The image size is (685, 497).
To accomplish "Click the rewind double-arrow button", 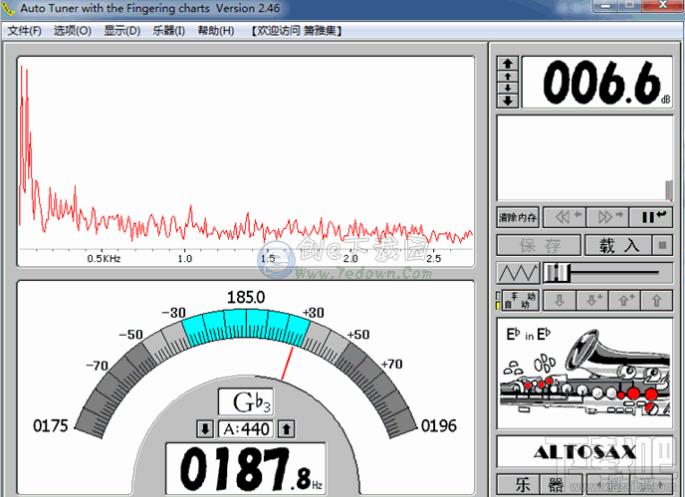I will pos(565,217).
